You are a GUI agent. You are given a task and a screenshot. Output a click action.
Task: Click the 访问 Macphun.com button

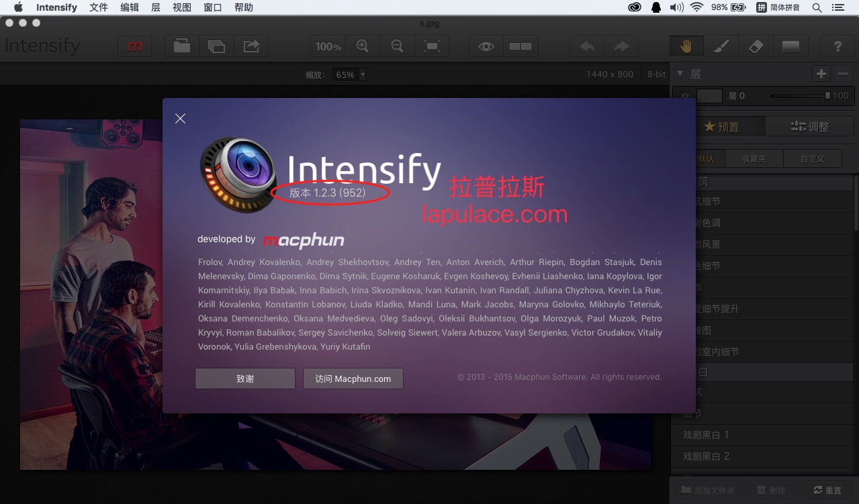pos(353,379)
